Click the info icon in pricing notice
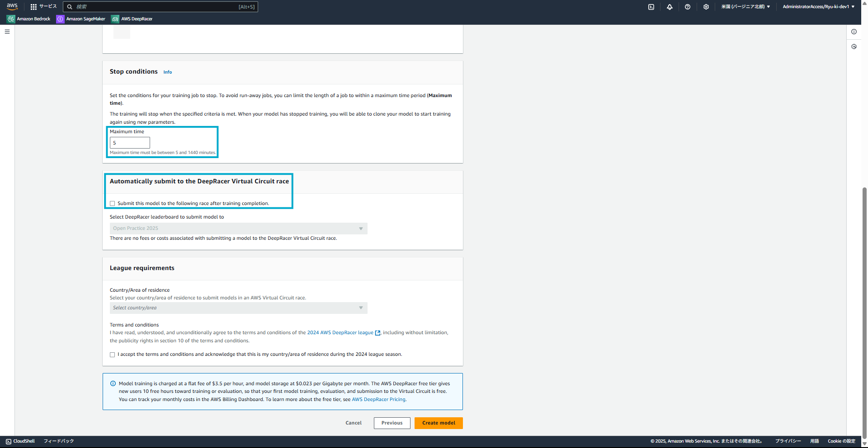The image size is (868, 448). (113, 384)
